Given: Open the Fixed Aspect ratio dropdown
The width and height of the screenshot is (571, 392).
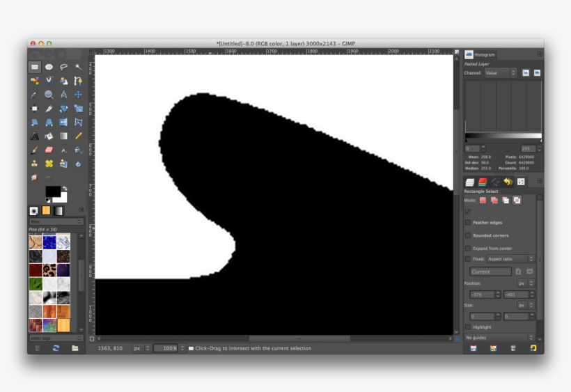Looking at the screenshot, I should pyautogui.click(x=510, y=259).
